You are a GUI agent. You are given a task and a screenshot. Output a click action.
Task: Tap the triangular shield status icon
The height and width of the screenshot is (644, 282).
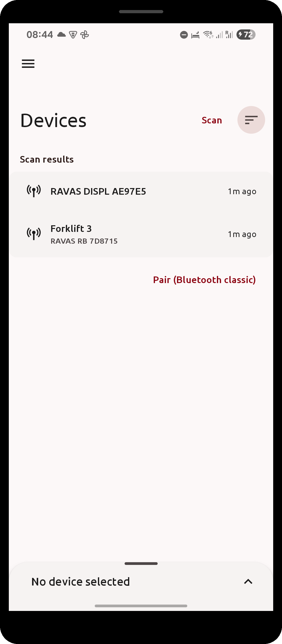click(x=73, y=35)
